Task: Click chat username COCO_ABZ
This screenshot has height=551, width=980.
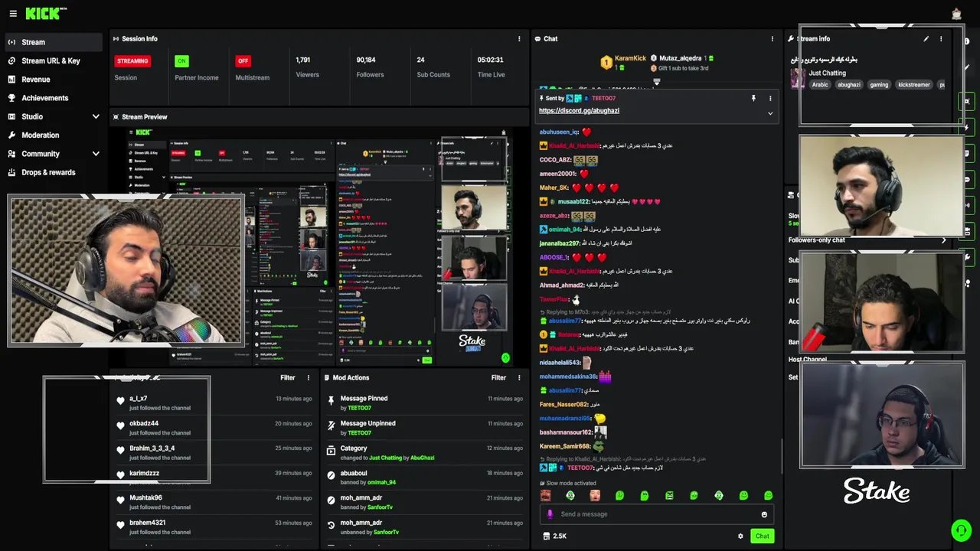Action: (x=555, y=160)
